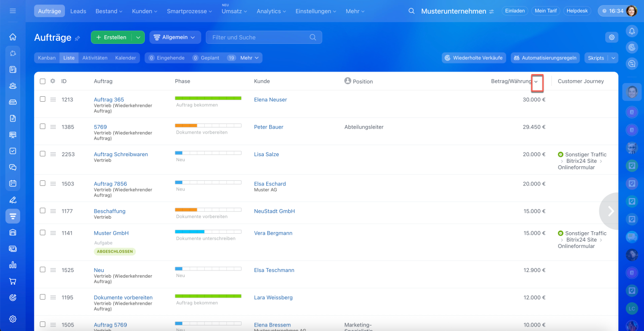Open the calendar icon in left sidebar
Screen dimensions: 644x331
point(13,183)
